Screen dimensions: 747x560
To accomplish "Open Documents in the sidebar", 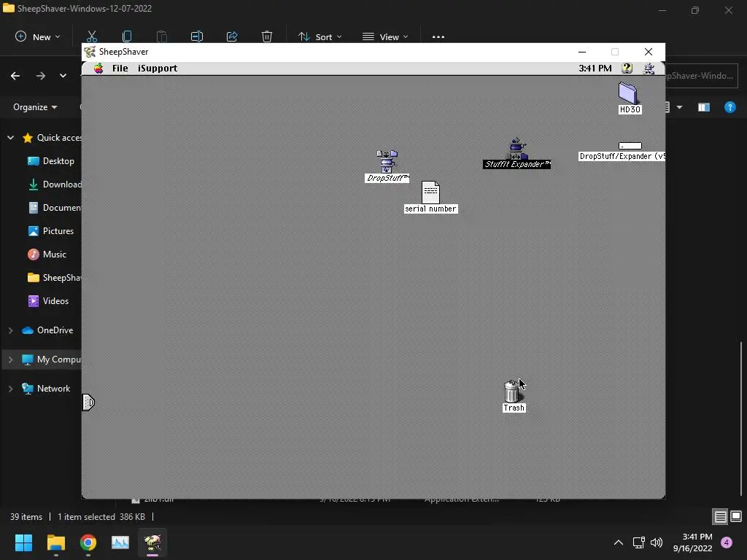I will [x=54, y=208].
